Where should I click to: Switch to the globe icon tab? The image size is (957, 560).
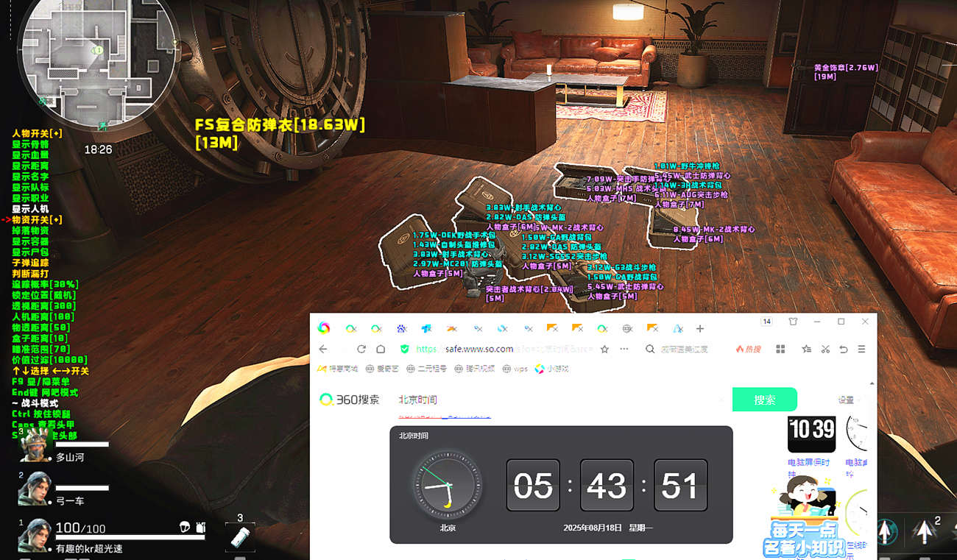[x=628, y=328]
